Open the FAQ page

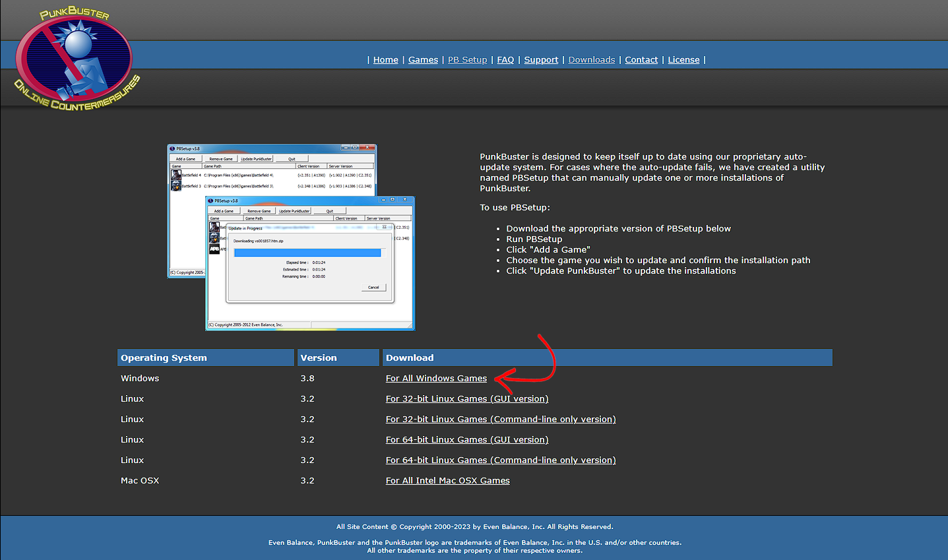click(505, 60)
